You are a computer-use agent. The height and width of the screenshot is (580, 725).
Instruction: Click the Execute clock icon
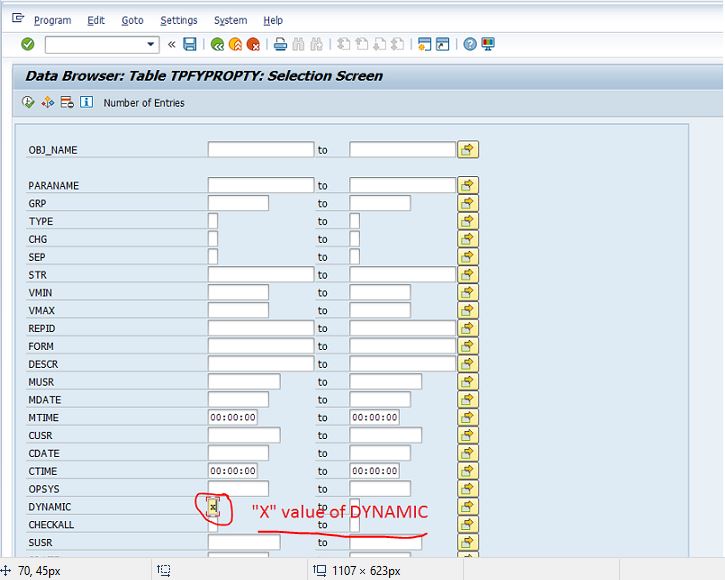click(28, 102)
